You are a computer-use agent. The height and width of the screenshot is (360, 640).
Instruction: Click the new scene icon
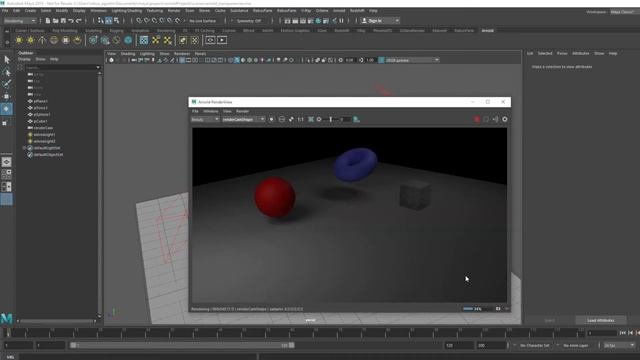[x=48, y=21]
